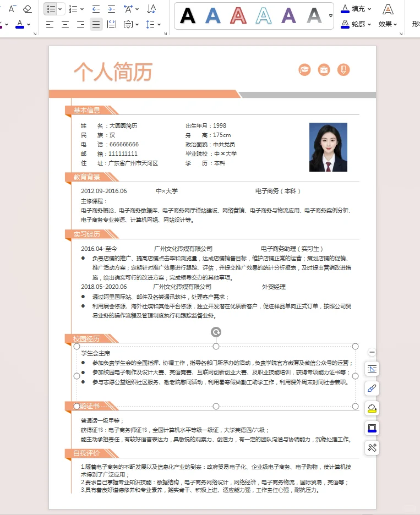The width and height of the screenshot is (420, 515).
Task: Click the line spacing icon
Action: point(150,24)
